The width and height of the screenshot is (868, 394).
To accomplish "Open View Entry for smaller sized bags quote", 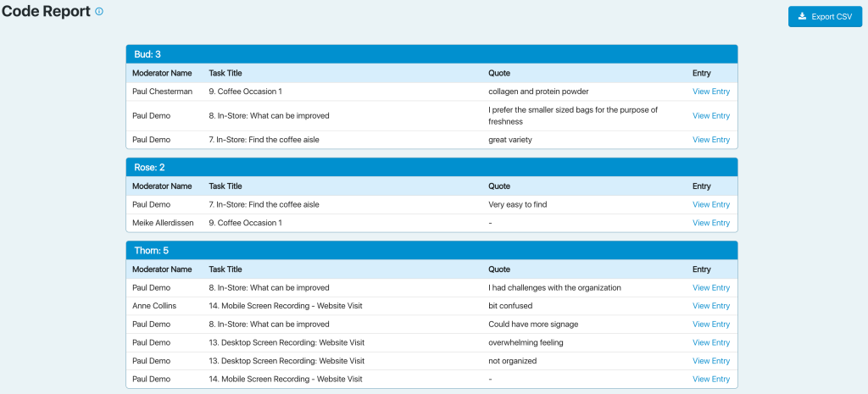I will 711,115.
